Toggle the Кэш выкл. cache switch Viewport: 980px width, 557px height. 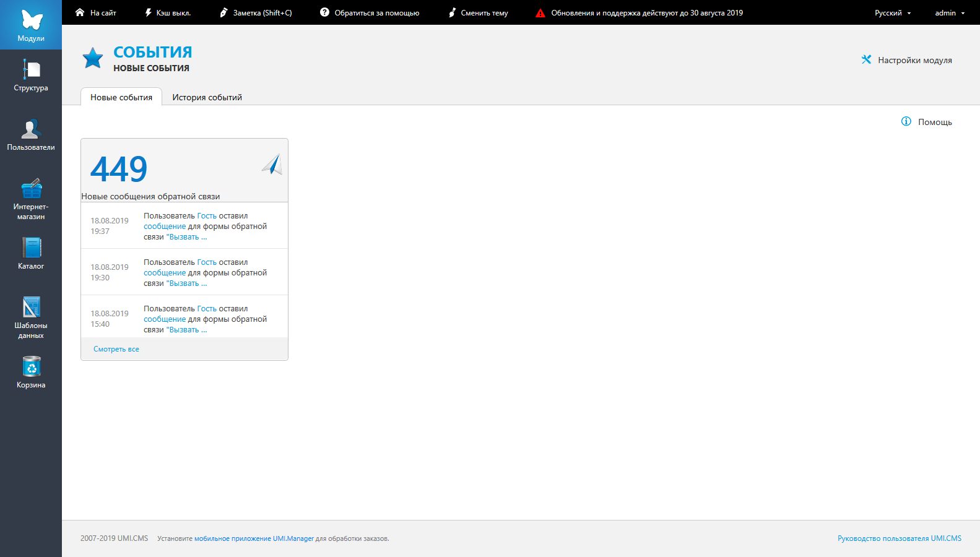click(x=168, y=13)
